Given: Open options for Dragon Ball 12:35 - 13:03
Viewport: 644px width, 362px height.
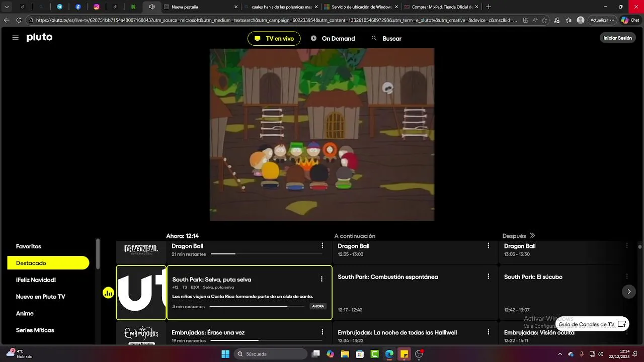Looking at the screenshot, I should [x=488, y=246].
